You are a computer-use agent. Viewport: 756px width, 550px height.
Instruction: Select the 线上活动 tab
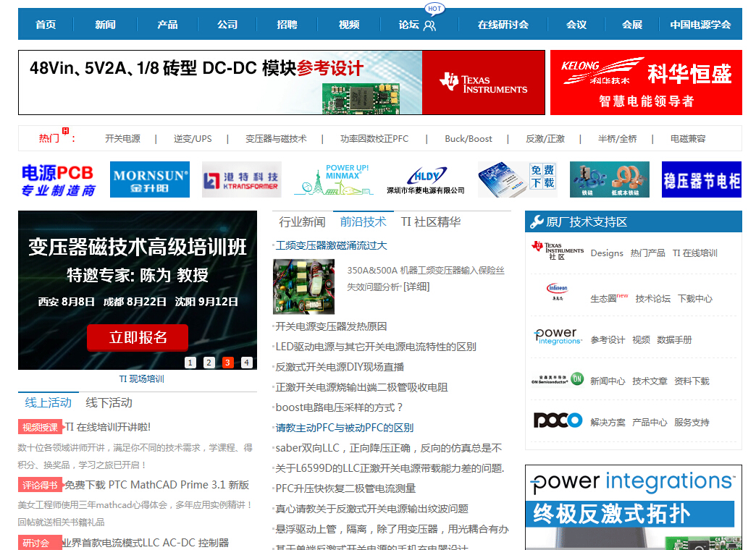click(49, 402)
